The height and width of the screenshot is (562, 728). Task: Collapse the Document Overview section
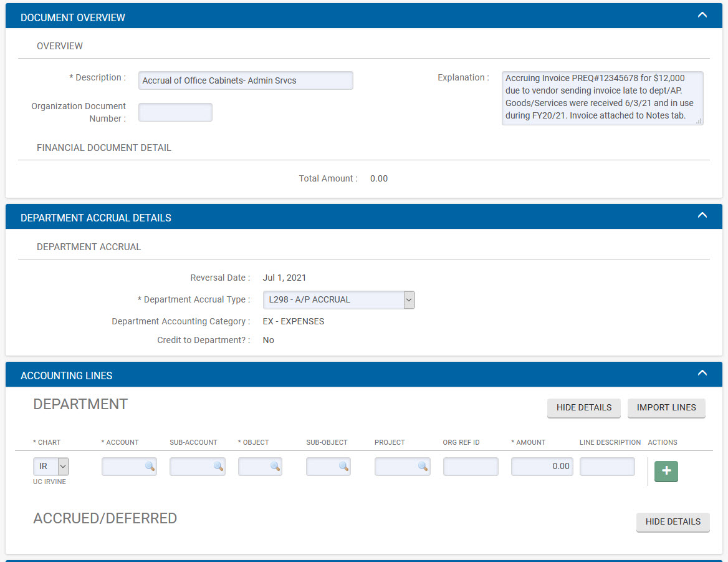[x=702, y=16]
